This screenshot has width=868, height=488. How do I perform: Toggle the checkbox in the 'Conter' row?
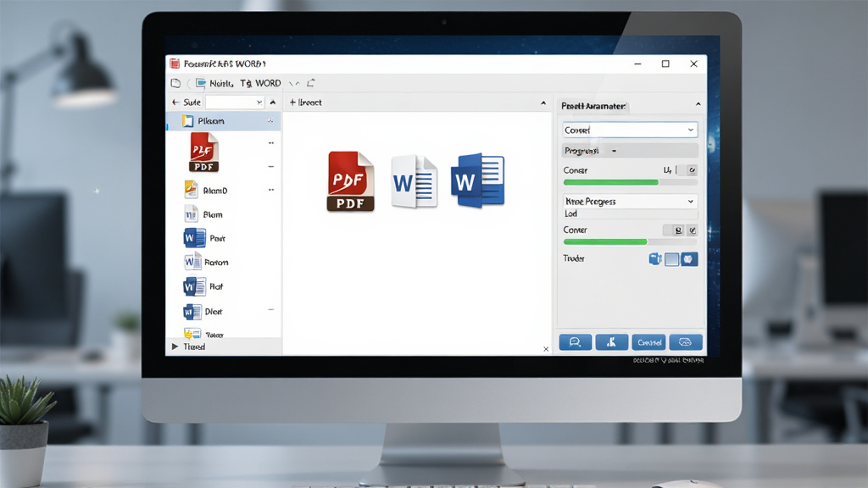692,230
